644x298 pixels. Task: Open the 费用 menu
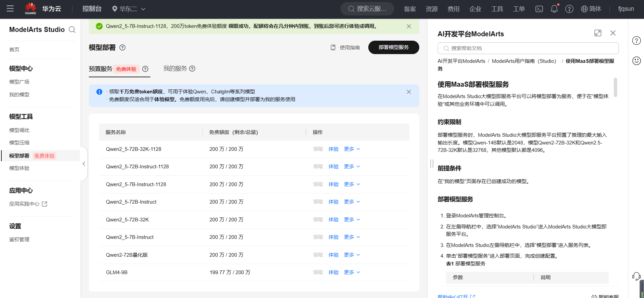(453, 9)
